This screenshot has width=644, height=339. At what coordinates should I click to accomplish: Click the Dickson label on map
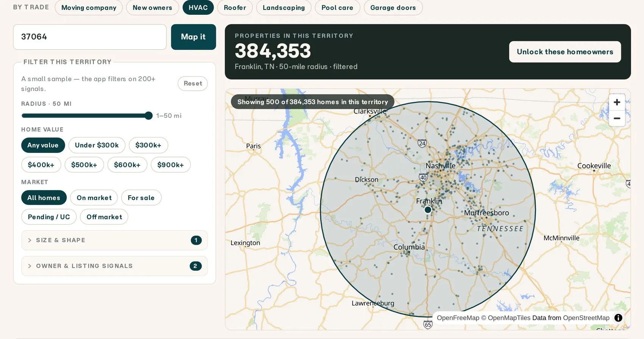point(366,179)
